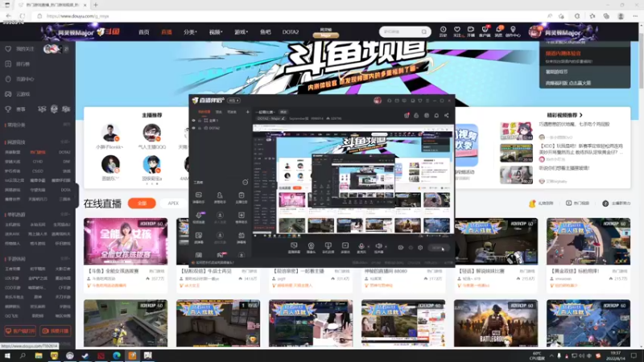Open Steam from the Windows taskbar
This screenshot has width=644, height=362.
(x=85, y=356)
